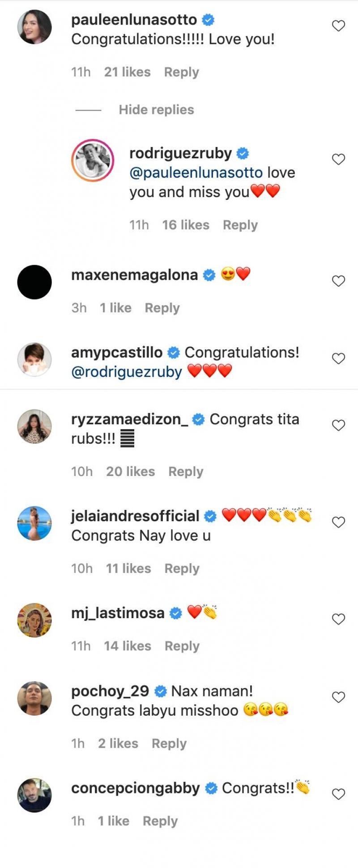Like mj_lastimosa's emoji comment
Viewport: 358px width, 868px height.
(x=338, y=619)
